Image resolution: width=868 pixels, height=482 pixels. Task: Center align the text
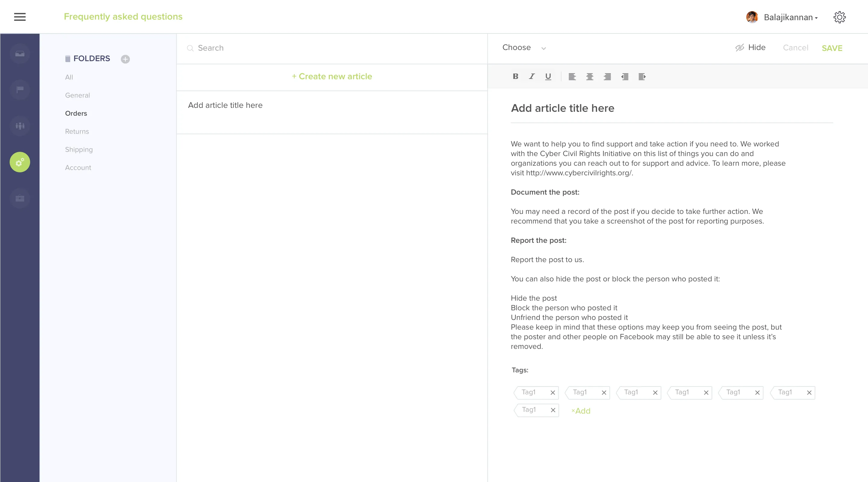point(590,77)
